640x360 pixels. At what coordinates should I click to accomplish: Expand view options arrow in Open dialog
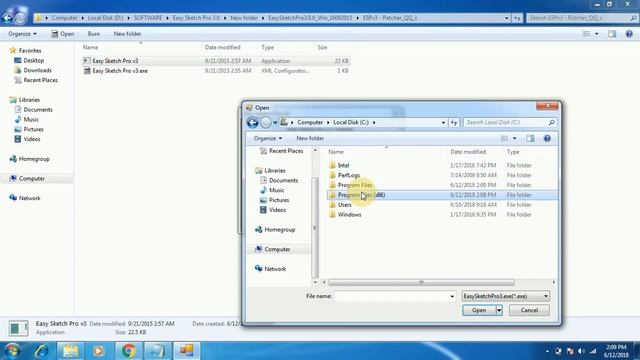pyautogui.click(x=514, y=138)
